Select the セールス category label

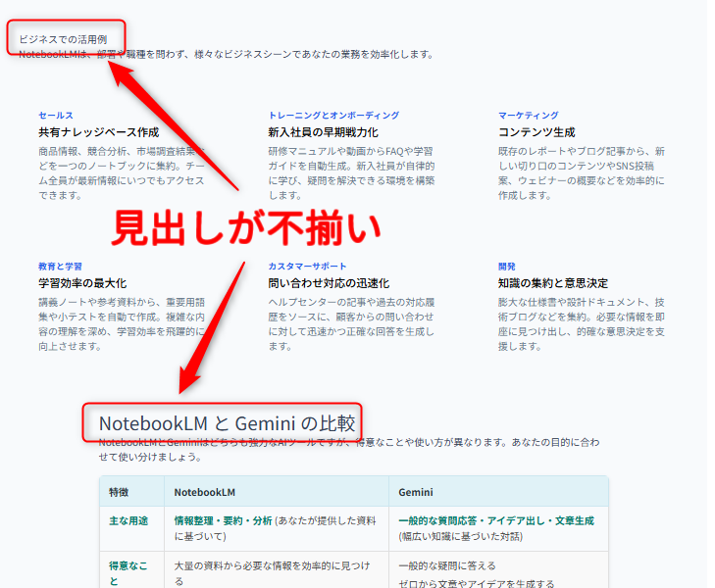(56, 116)
